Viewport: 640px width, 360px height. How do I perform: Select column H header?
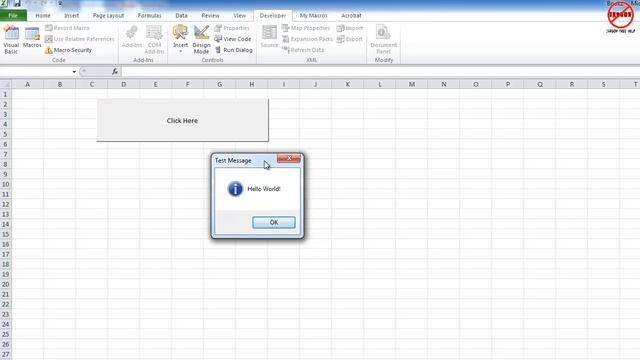(x=252, y=84)
